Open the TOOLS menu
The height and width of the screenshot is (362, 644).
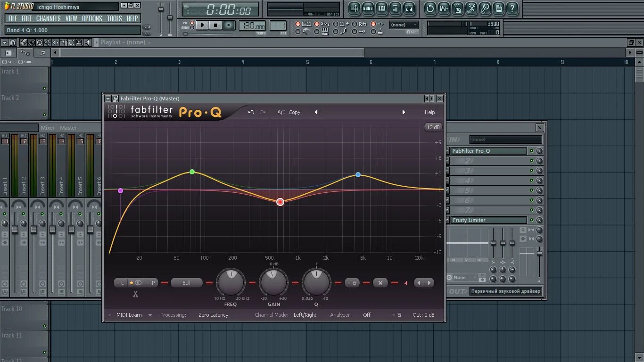coord(114,18)
